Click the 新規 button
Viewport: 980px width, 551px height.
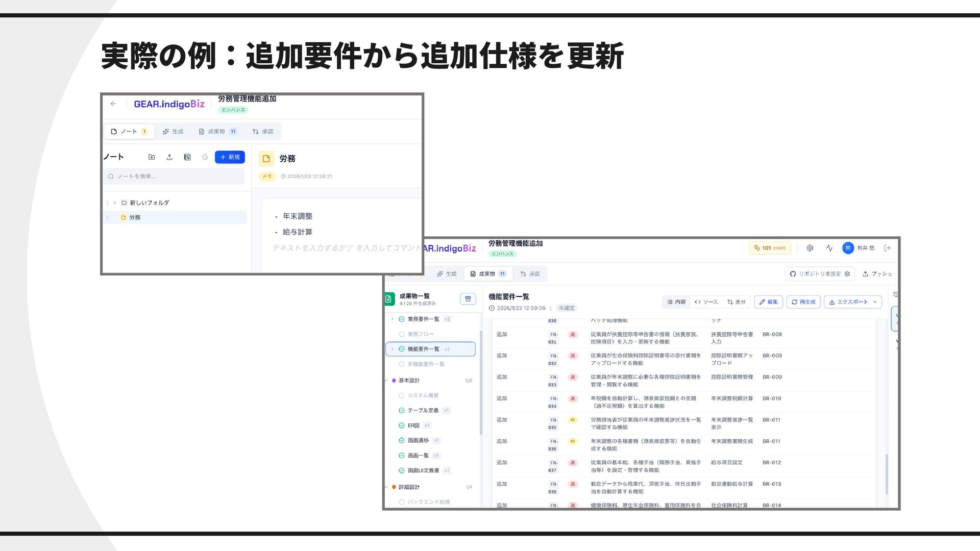coord(230,157)
